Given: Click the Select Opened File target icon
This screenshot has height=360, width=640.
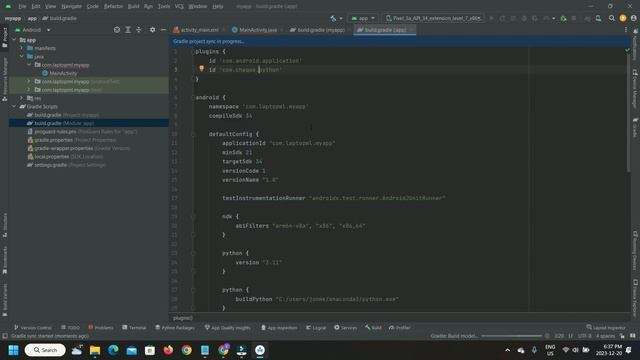Looking at the screenshot, I should pos(117,30).
